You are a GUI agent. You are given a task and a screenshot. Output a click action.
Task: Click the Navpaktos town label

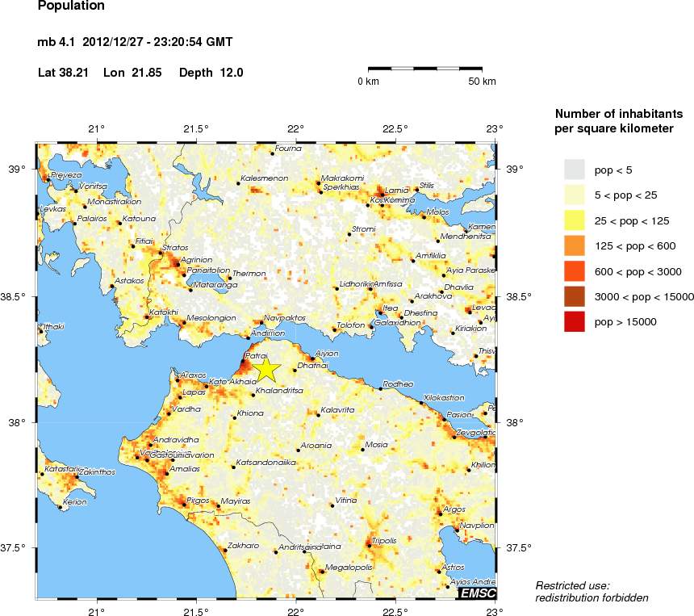(x=285, y=318)
